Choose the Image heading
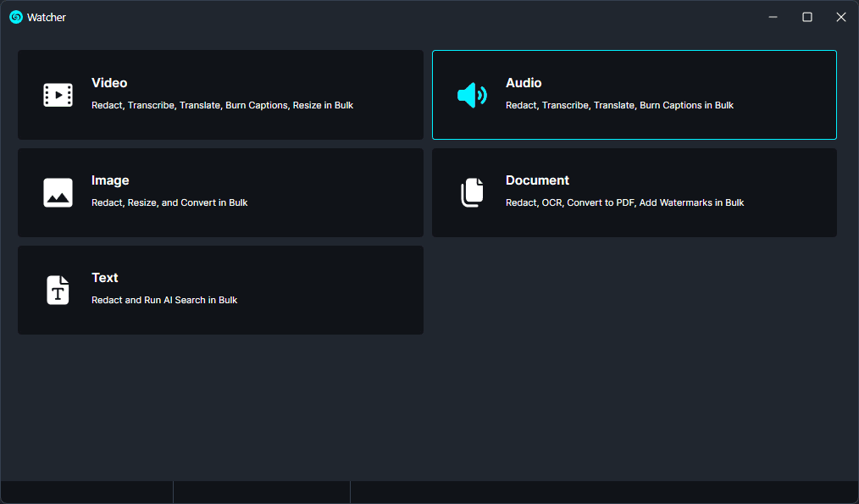 coord(110,180)
